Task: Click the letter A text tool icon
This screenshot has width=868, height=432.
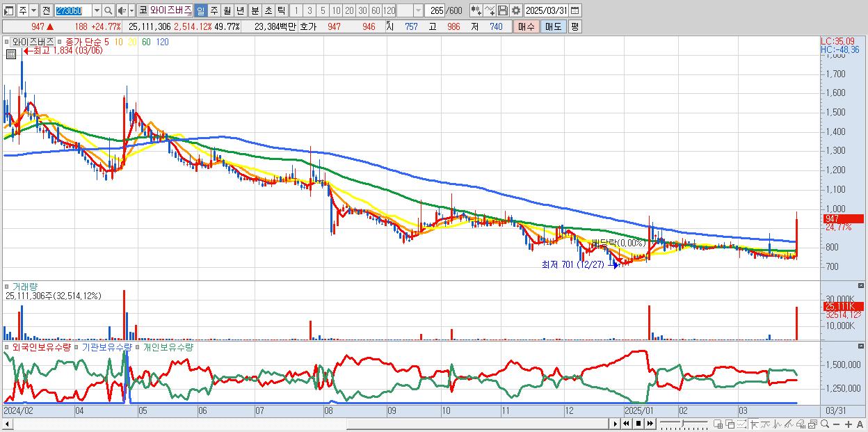Action: [x=860, y=424]
